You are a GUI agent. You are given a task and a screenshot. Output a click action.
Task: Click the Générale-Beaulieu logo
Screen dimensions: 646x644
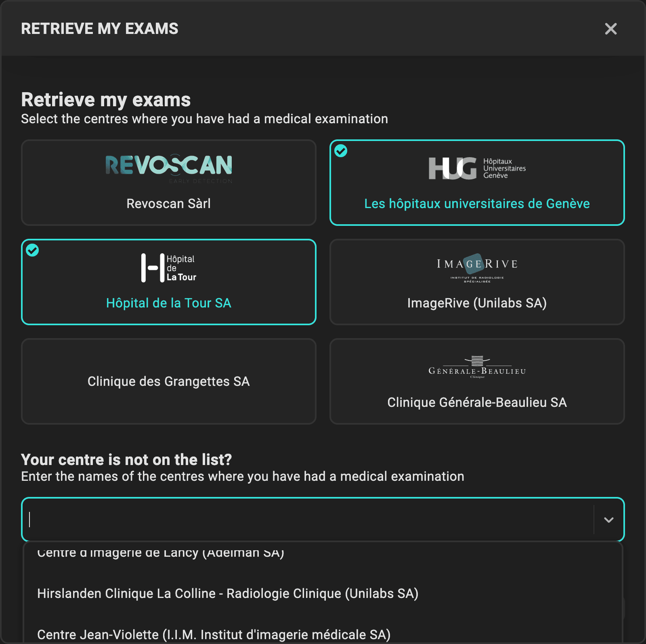(477, 367)
